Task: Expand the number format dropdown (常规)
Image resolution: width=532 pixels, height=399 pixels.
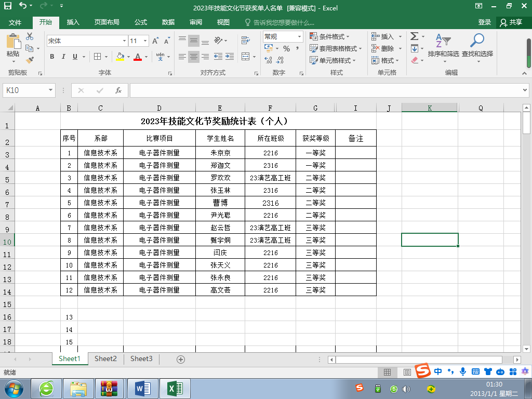Action: click(299, 36)
